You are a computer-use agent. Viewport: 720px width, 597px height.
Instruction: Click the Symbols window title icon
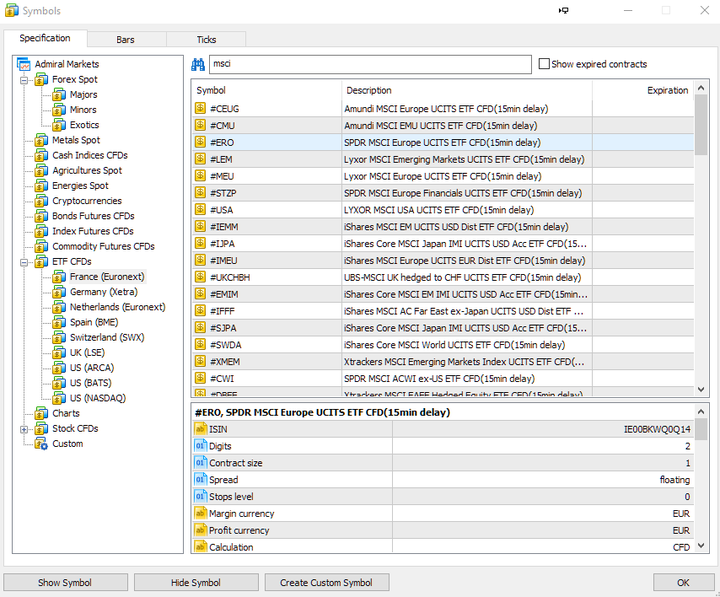coord(12,10)
